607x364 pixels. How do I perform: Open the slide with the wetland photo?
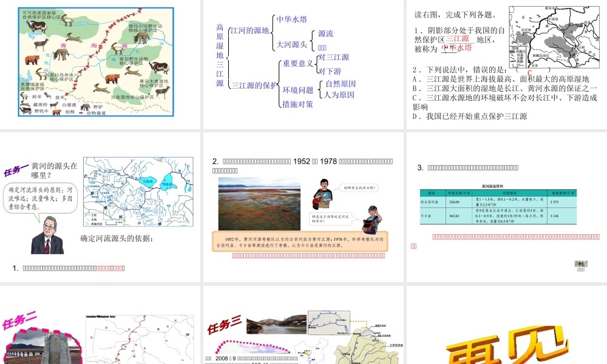pyautogui.click(x=303, y=207)
